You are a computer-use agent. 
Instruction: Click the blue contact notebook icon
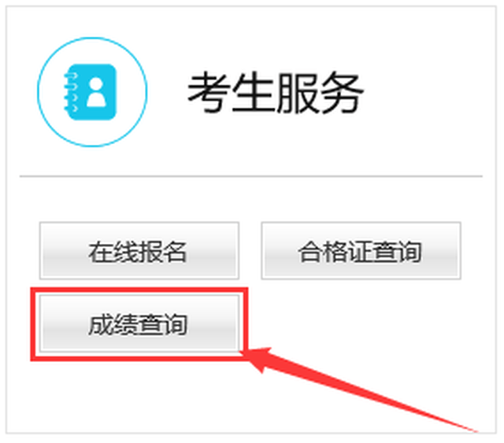[x=91, y=92]
